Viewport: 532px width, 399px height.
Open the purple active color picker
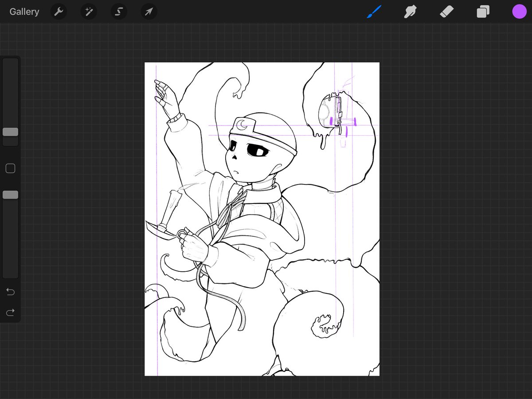[519, 12]
